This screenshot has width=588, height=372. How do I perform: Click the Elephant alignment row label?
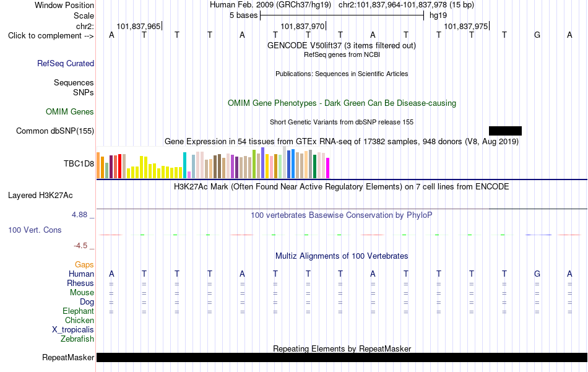coord(78,311)
